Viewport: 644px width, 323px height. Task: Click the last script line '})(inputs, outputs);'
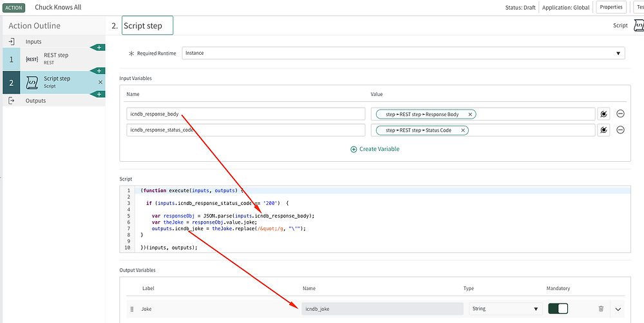coord(169,248)
